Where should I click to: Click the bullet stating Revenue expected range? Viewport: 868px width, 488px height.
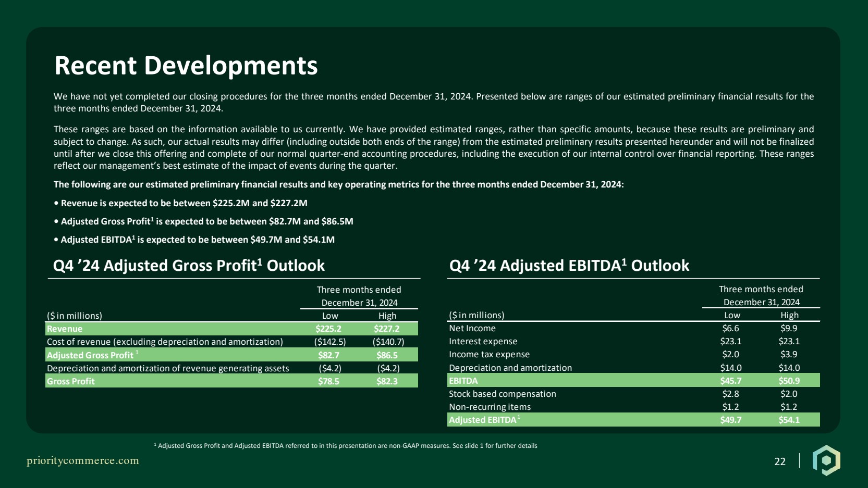click(x=180, y=203)
